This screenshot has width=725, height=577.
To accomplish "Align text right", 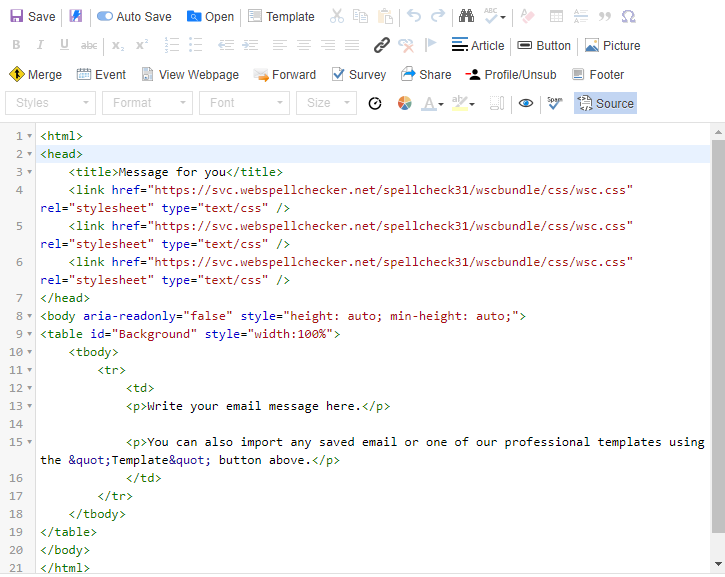I will click(x=328, y=45).
